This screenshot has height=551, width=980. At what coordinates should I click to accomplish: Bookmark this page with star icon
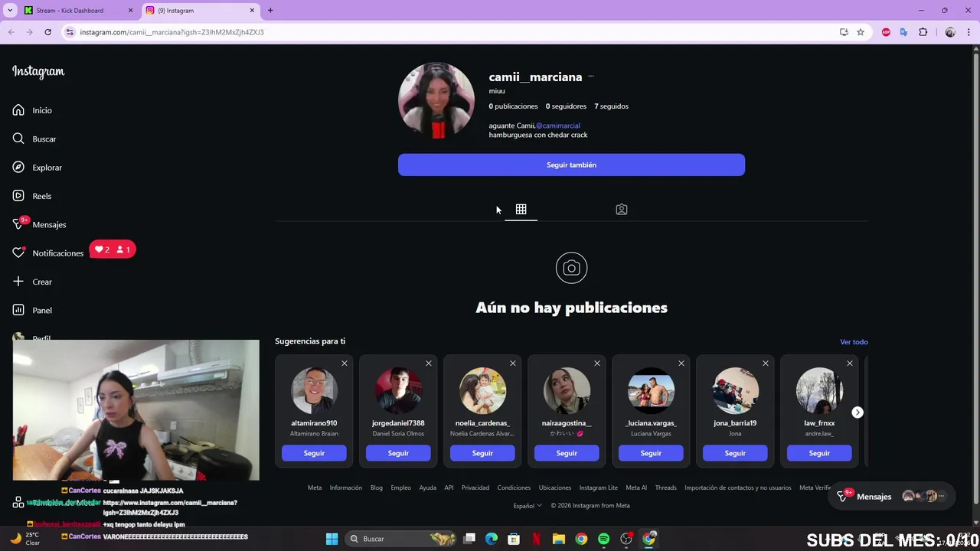click(861, 32)
